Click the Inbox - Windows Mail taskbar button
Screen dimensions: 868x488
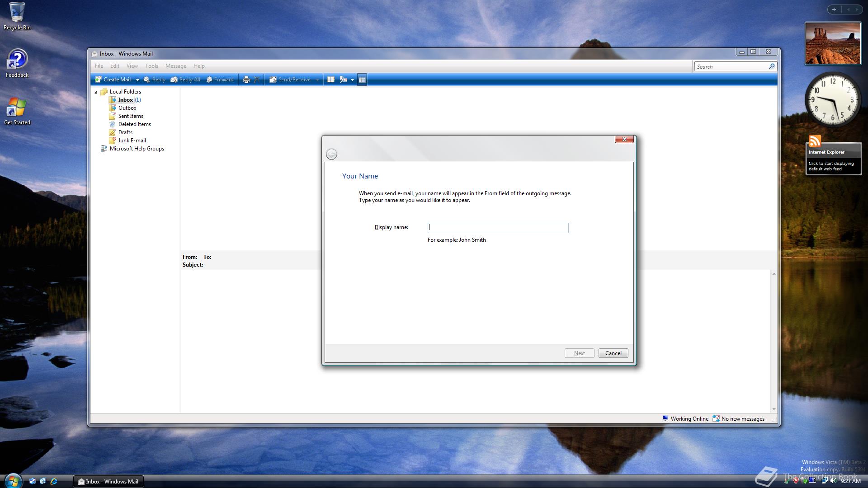coord(108,481)
